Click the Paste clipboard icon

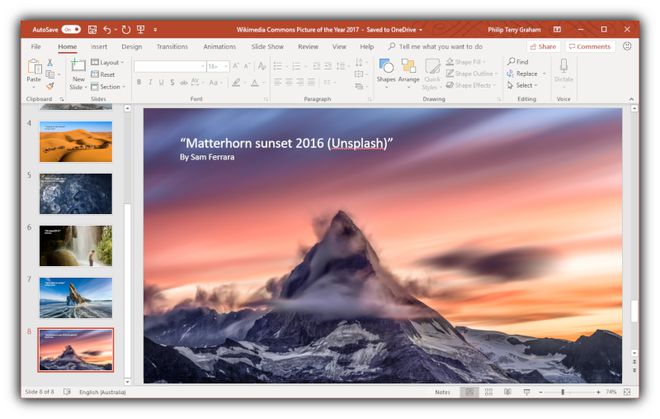34,68
